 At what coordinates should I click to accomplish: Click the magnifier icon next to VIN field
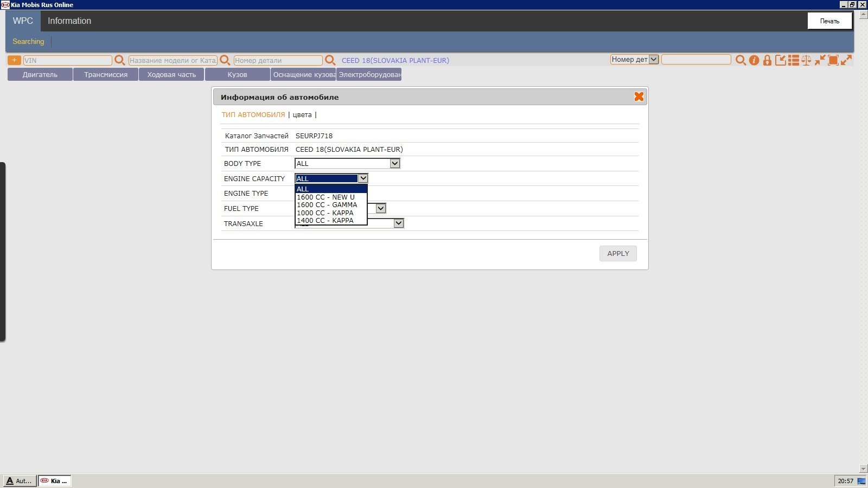pos(120,60)
